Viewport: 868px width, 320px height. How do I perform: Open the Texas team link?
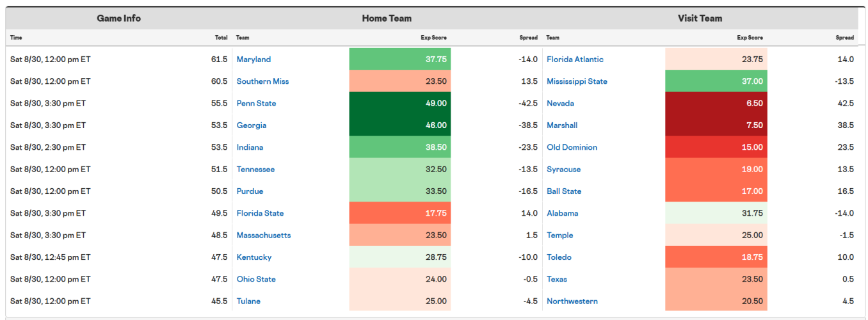click(x=557, y=279)
